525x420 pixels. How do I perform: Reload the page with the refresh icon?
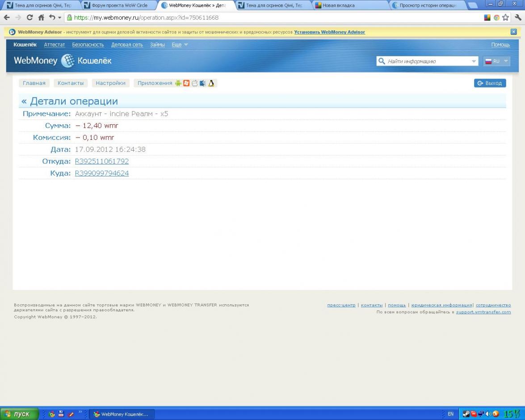pyautogui.click(x=29, y=18)
